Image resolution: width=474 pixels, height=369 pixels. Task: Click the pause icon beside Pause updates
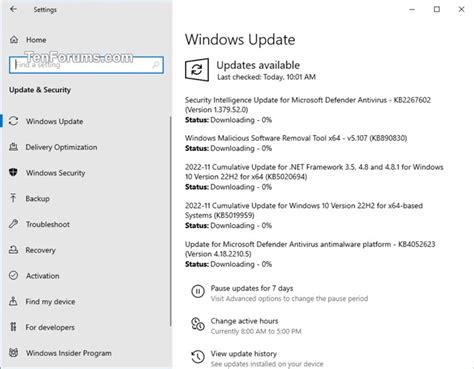pyautogui.click(x=198, y=291)
